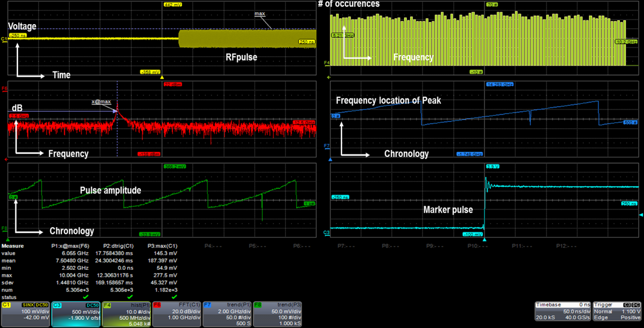Select the P3:max(C1) measurement column header
The height and width of the screenshot is (328, 644).
tap(162, 246)
